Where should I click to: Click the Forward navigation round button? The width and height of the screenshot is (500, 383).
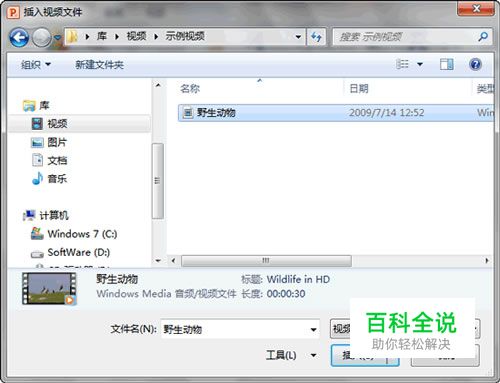(42, 37)
